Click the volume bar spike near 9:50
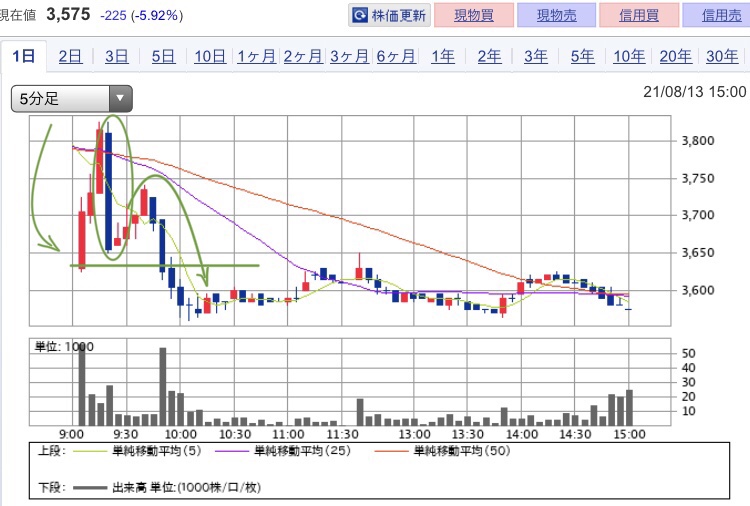 [163, 386]
